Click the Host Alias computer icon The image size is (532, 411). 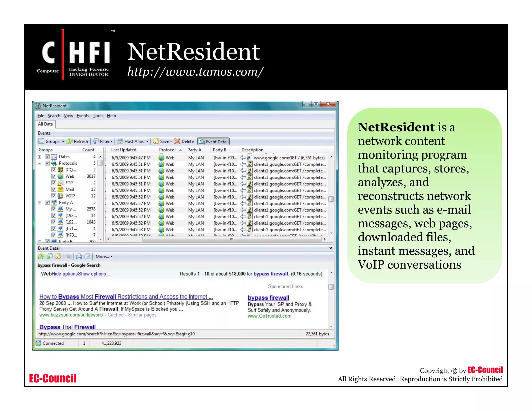tap(120, 141)
